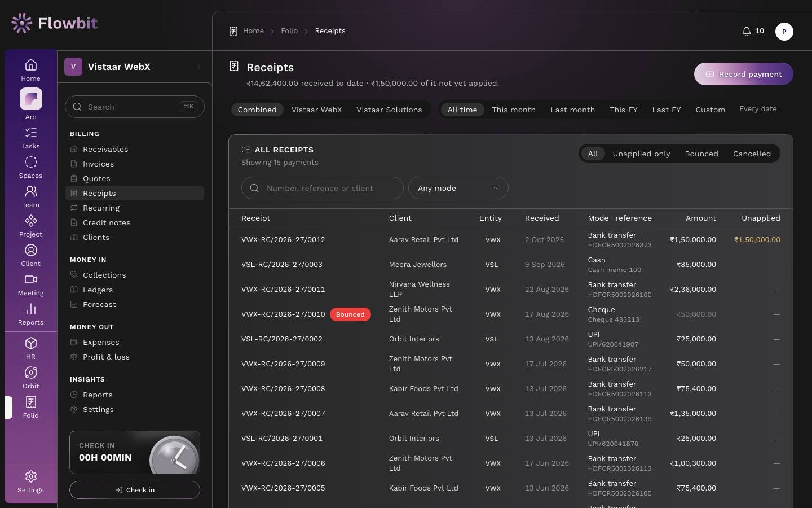
Task: Filter to Cancelled receipts
Action: pyautogui.click(x=752, y=154)
